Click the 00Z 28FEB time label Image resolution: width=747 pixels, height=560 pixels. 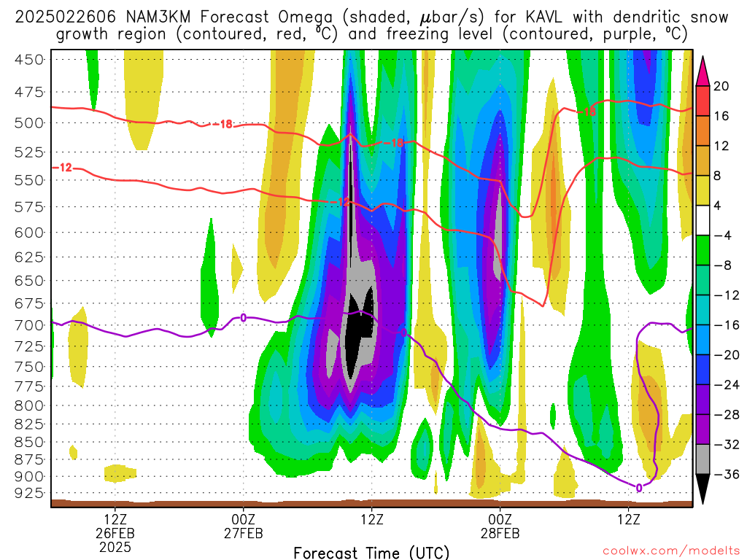coord(500,526)
